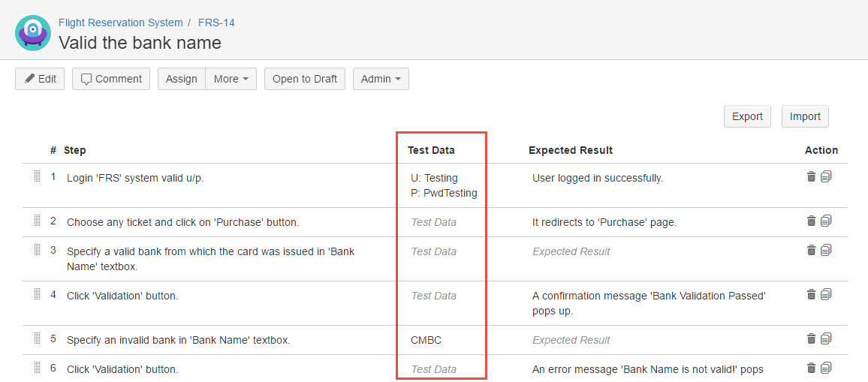Screen dimensions: 868x382
Task: Grab the drag handle for step 2
Action: click(x=37, y=221)
